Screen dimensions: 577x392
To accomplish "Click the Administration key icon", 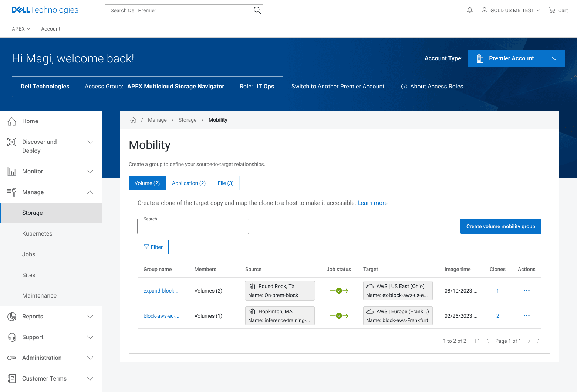I will [12, 358].
